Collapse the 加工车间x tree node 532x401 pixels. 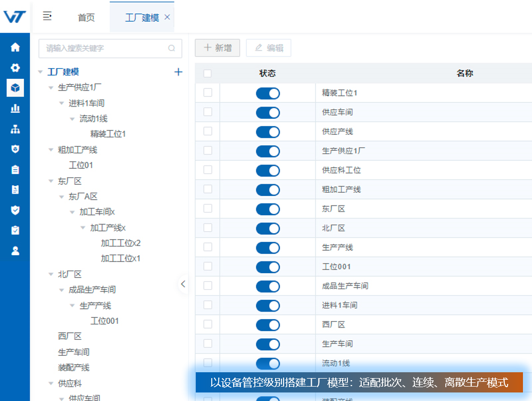point(72,212)
